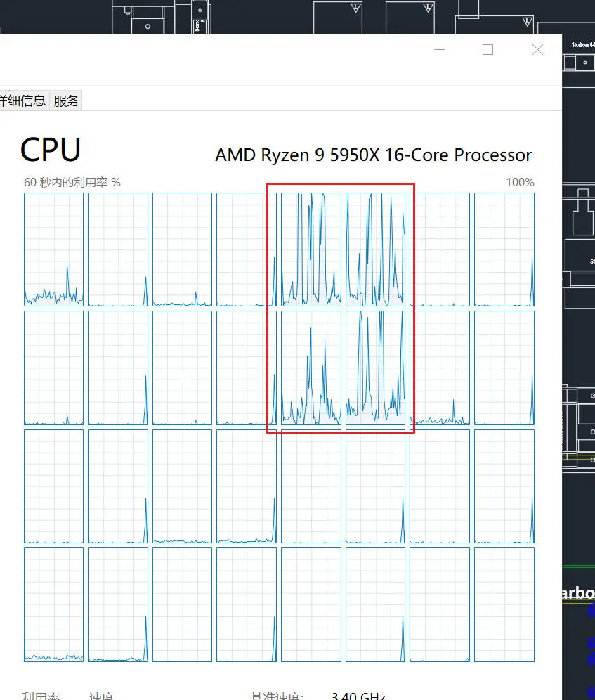Maximize the Task Manager window
This screenshot has width=595, height=700.
pyautogui.click(x=488, y=50)
